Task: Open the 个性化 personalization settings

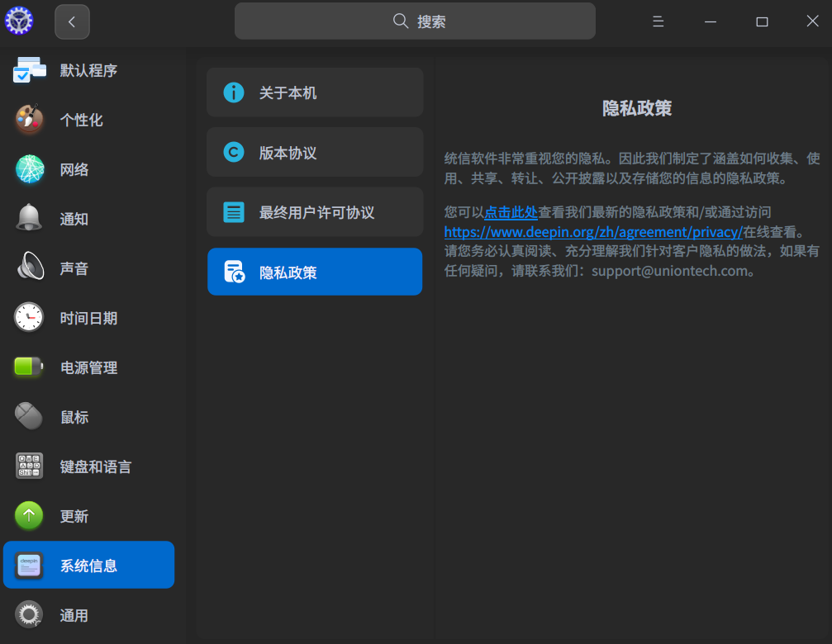Action: (x=88, y=120)
